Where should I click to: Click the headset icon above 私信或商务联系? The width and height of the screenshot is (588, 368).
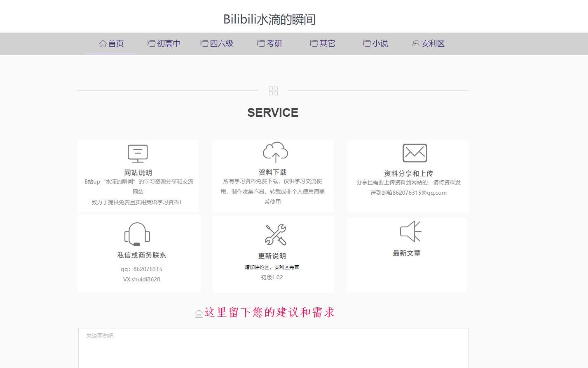pyautogui.click(x=137, y=234)
